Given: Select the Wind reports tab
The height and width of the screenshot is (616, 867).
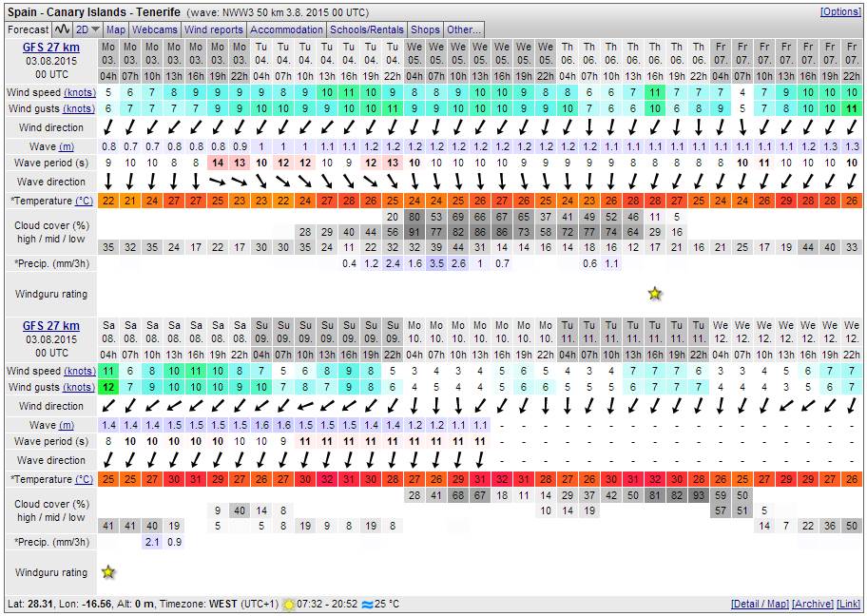Looking at the screenshot, I should tap(214, 29).
